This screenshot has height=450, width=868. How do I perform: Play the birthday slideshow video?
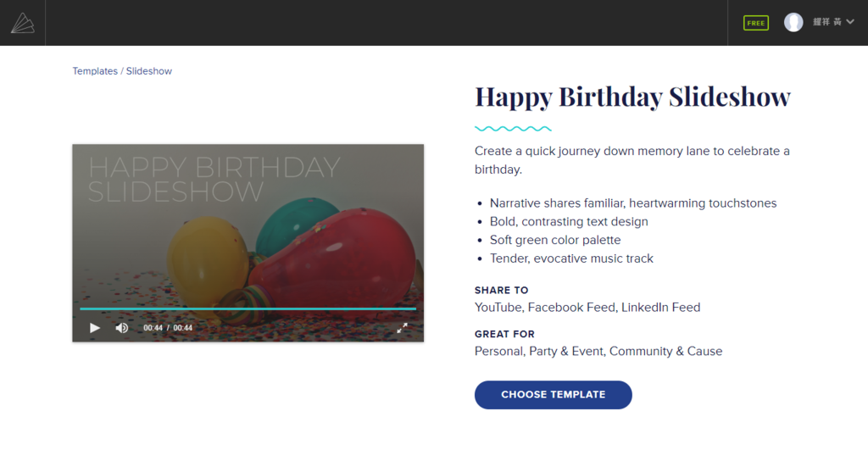(x=95, y=328)
